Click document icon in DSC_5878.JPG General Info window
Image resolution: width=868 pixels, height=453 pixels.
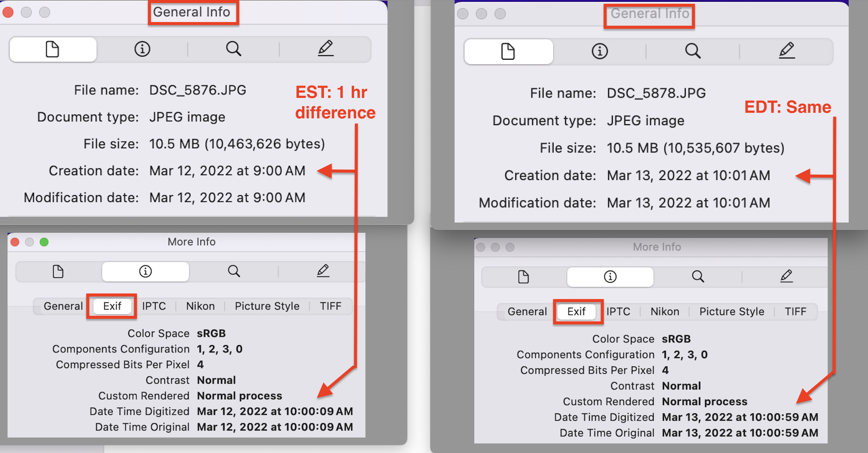click(x=508, y=51)
